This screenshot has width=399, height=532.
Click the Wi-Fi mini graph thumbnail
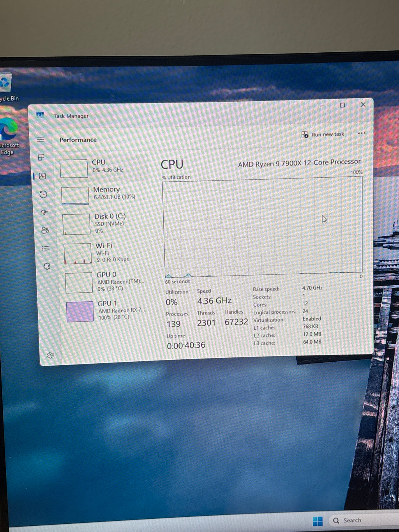click(78, 253)
